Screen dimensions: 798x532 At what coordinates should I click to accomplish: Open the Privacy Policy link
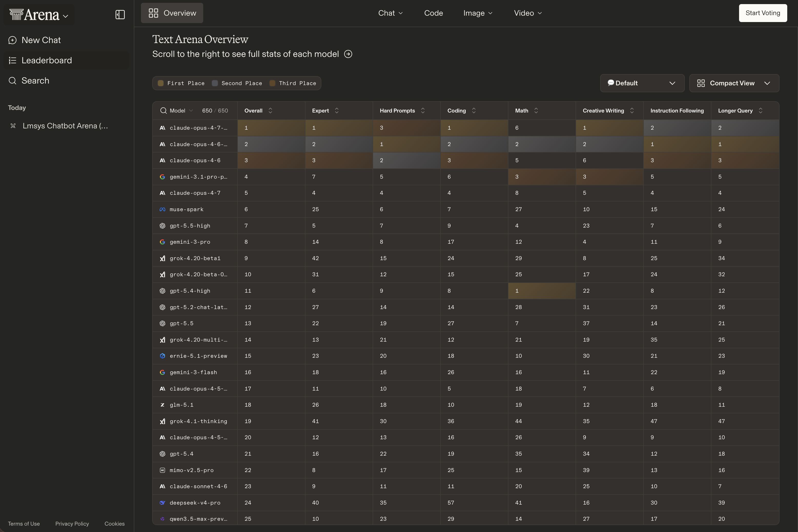pos(72,524)
